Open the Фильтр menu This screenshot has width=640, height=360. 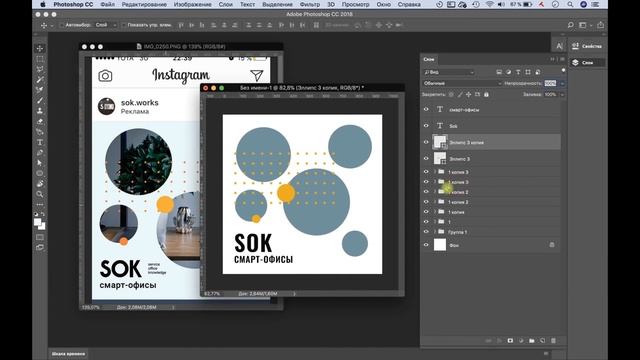pos(310,4)
